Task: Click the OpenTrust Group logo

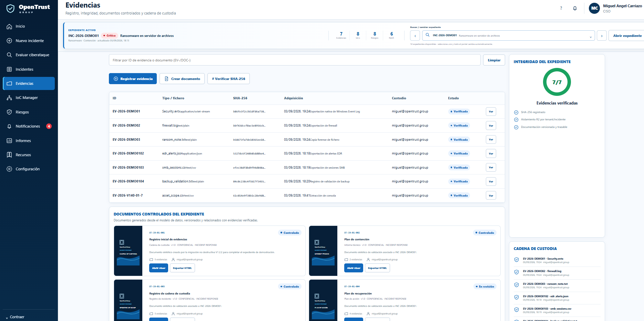Action: click(x=28, y=8)
